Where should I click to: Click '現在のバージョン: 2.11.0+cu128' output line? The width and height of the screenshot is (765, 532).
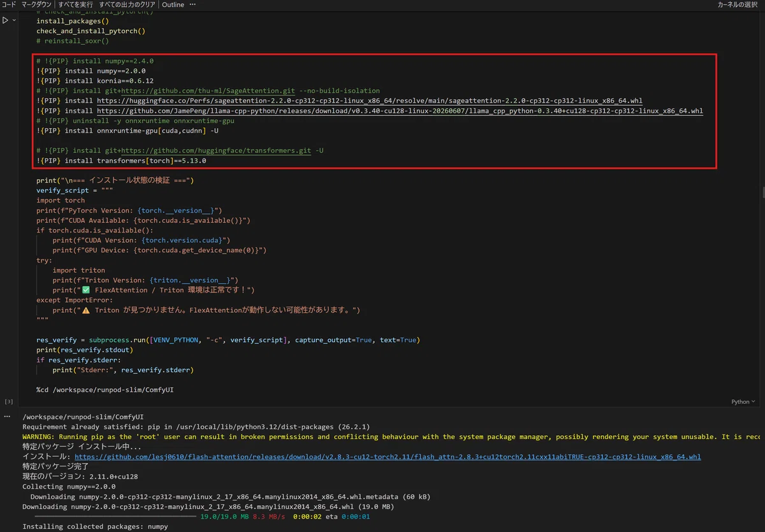click(80, 477)
